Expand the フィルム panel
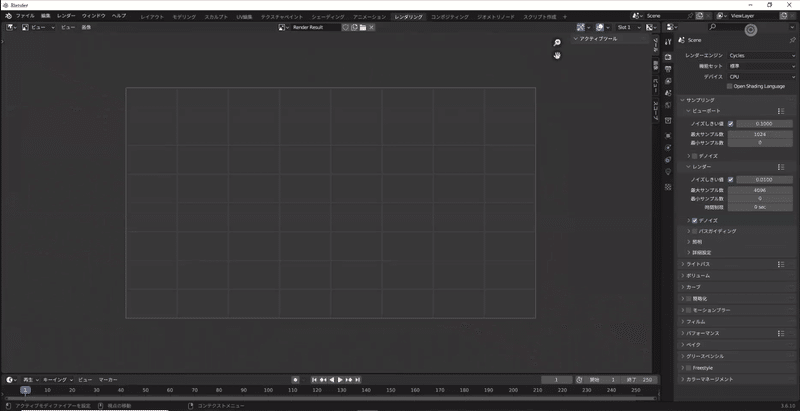Viewport: 800px width, 411px height. tap(738, 322)
